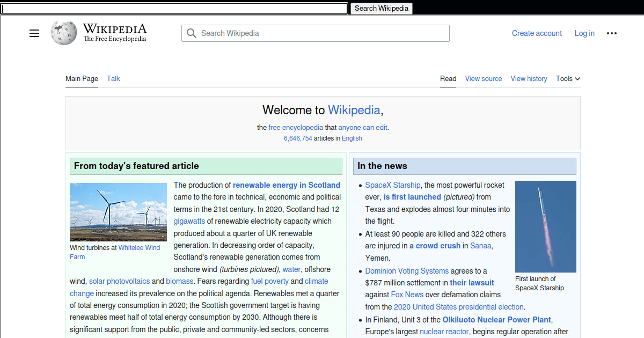Select the View source tab
The width and height of the screenshot is (644, 338).
tap(483, 78)
